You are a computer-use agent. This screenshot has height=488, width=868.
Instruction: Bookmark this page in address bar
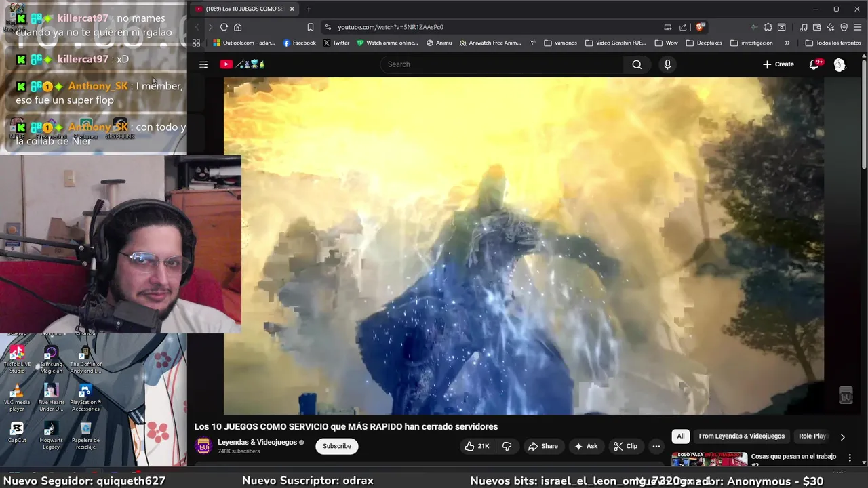(x=310, y=27)
